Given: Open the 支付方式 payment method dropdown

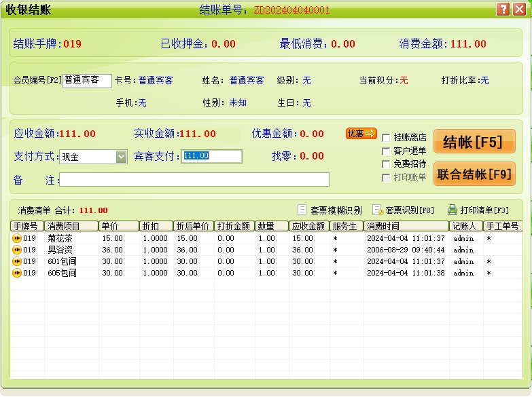Looking at the screenshot, I should [121, 157].
